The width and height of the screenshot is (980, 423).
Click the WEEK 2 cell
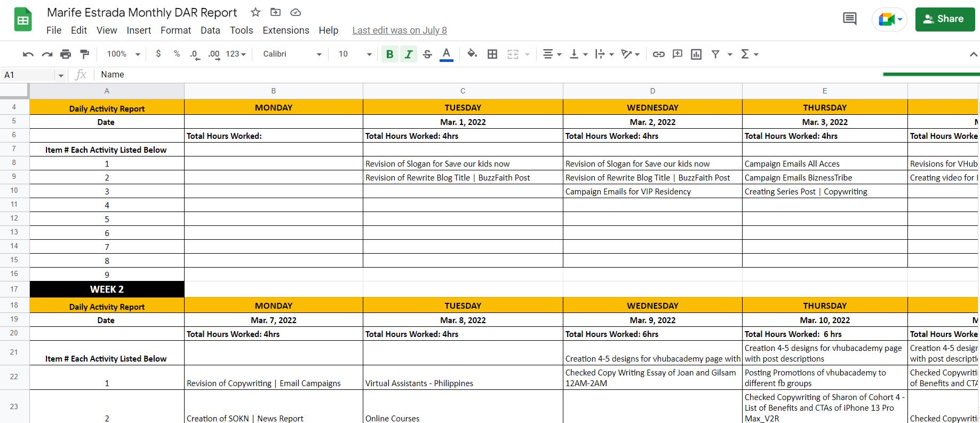pyautogui.click(x=107, y=289)
